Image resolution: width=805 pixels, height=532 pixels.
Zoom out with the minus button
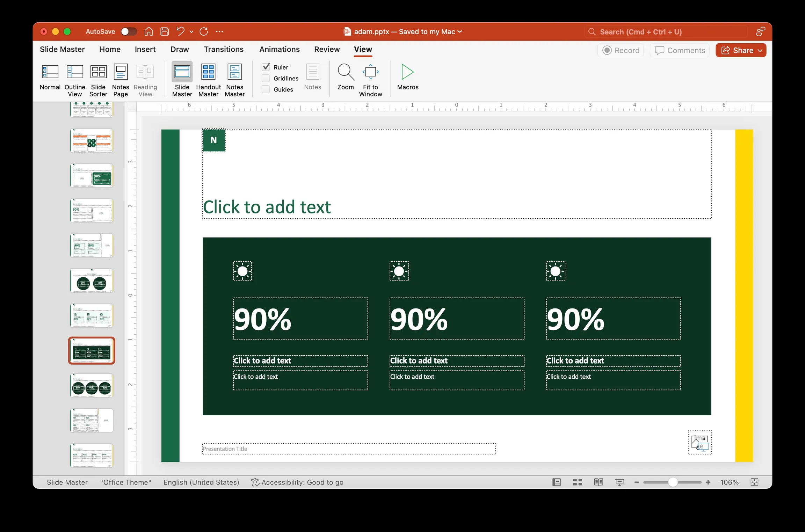tap(637, 482)
